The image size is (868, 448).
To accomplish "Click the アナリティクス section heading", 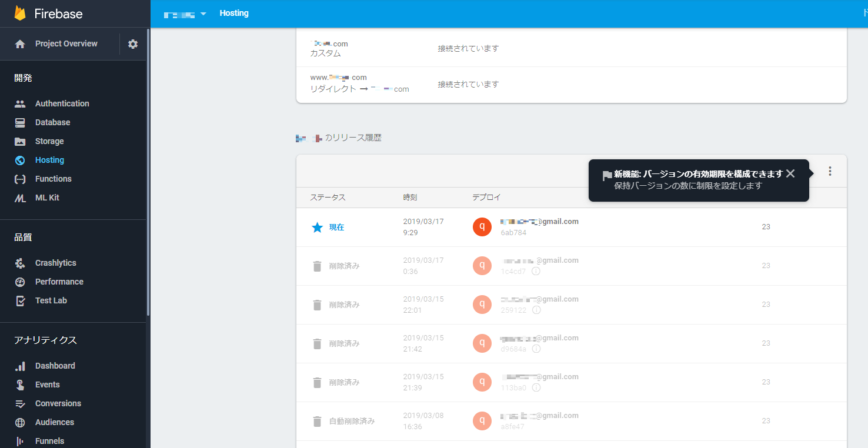I will click(x=45, y=340).
